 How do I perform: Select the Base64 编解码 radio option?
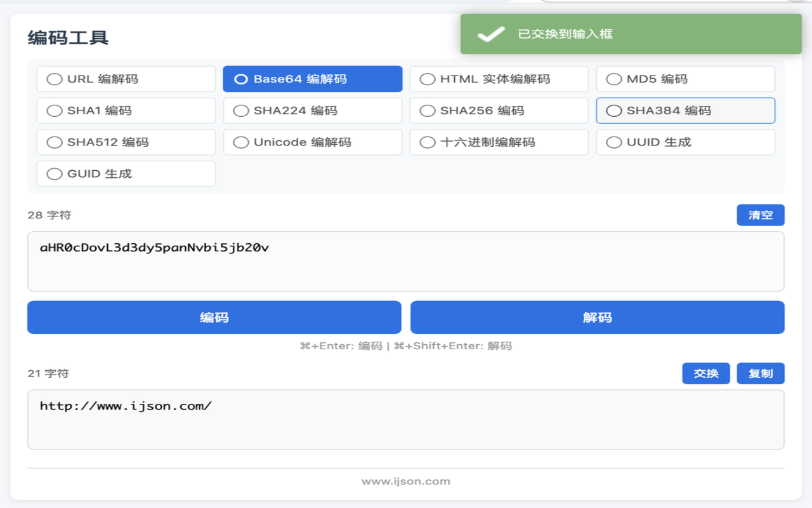313,79
